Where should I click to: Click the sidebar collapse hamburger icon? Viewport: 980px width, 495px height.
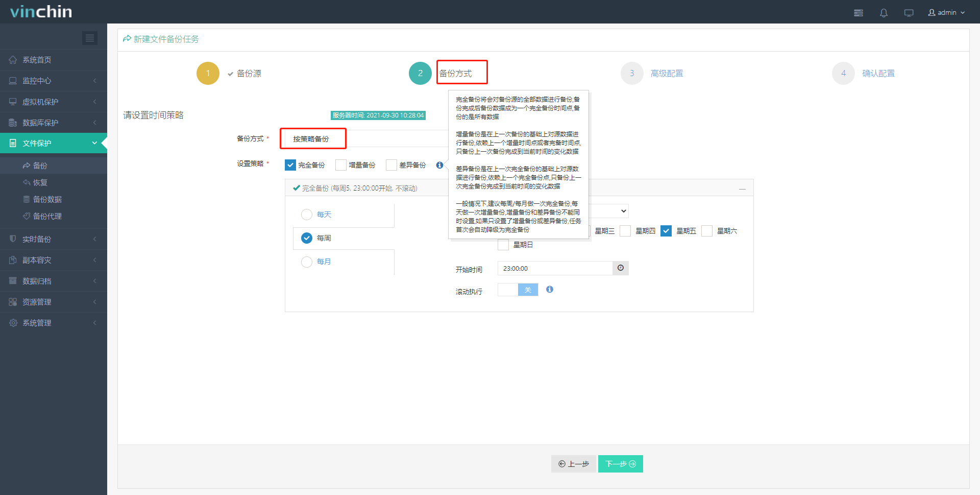(90, 38)
